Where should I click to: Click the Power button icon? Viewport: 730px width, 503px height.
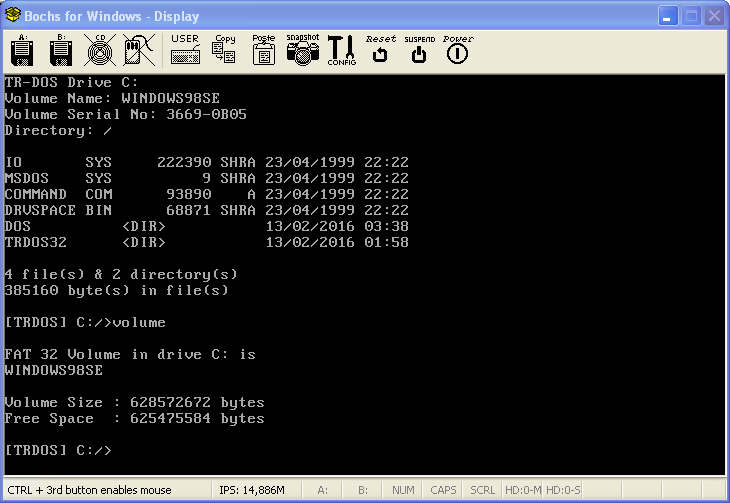coord(457,49)
